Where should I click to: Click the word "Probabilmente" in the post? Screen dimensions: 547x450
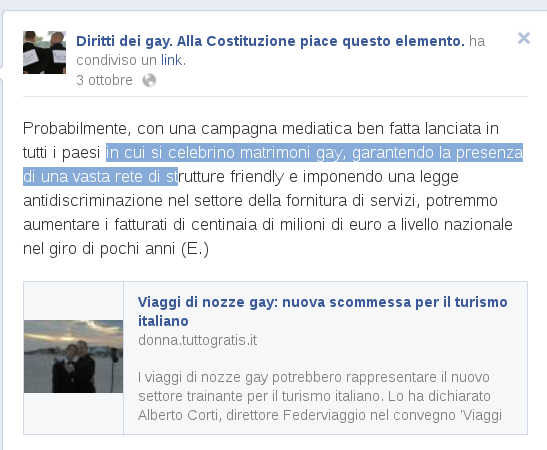[x=75, y=129]
